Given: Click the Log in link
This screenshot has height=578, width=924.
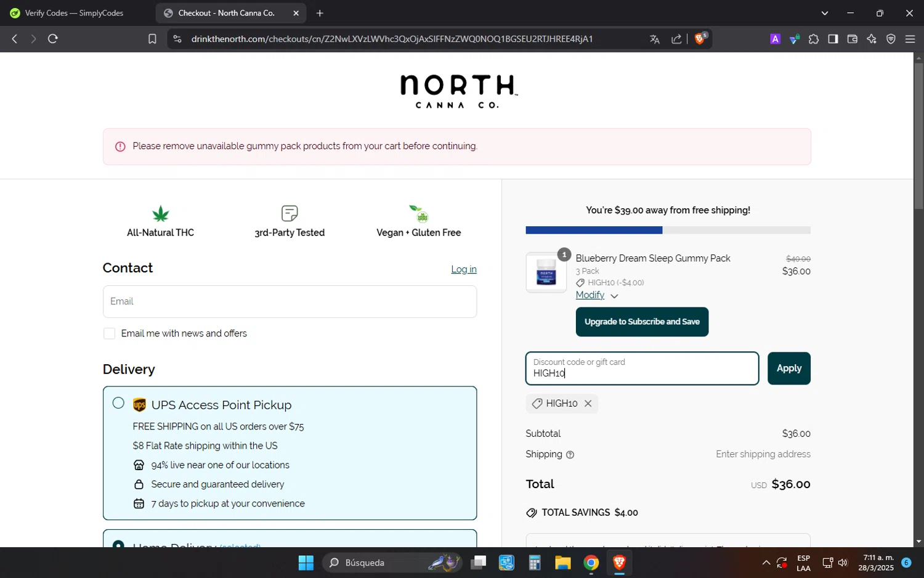Looking at the screenshot, I should click(464, 269).
